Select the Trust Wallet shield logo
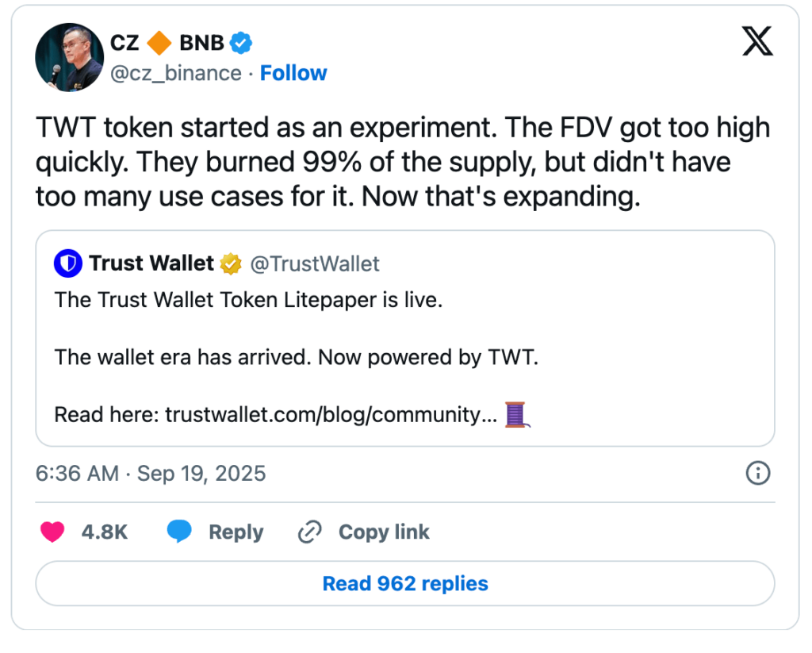 tap(68, 263)
